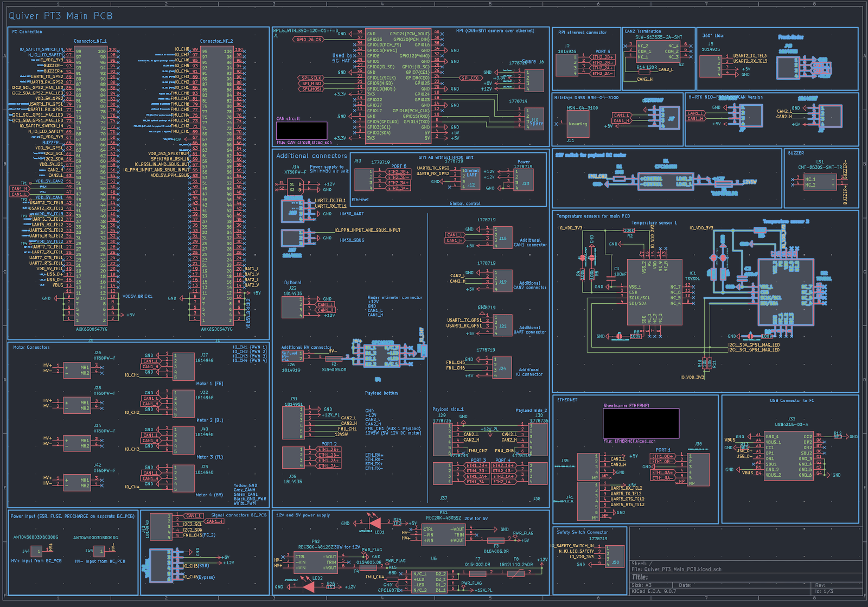The width and height of the screenshot is (868, 607).
Task: Click 'Id: 1/3' in title block
Action: coord(824,591)
